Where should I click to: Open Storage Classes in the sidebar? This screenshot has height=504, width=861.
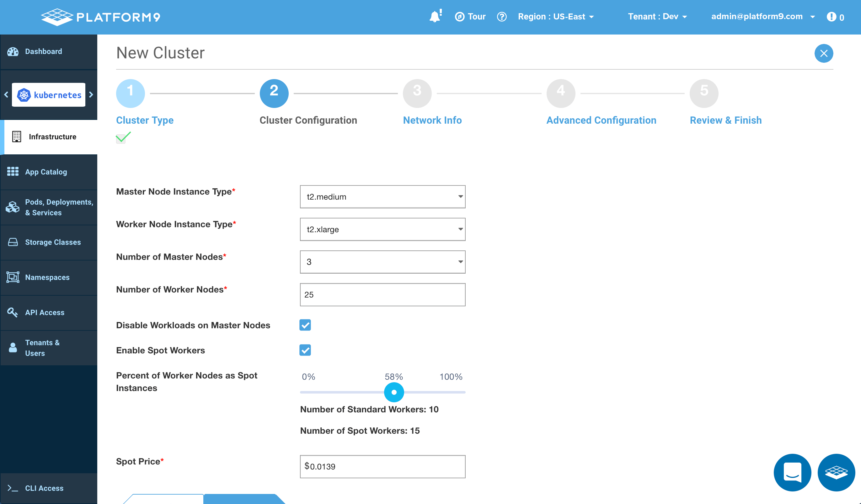tap(49, 242)
